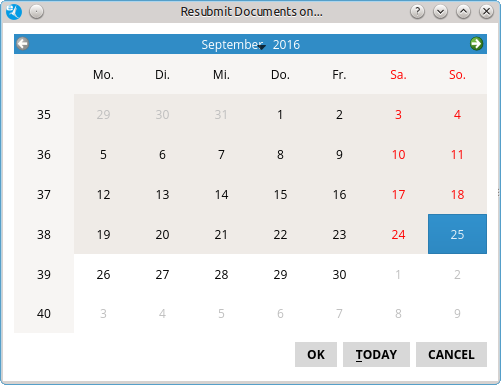Select Saturday September 10
Image resolution: width=501 pixels, height=385 pixels.
pos(398,154)
